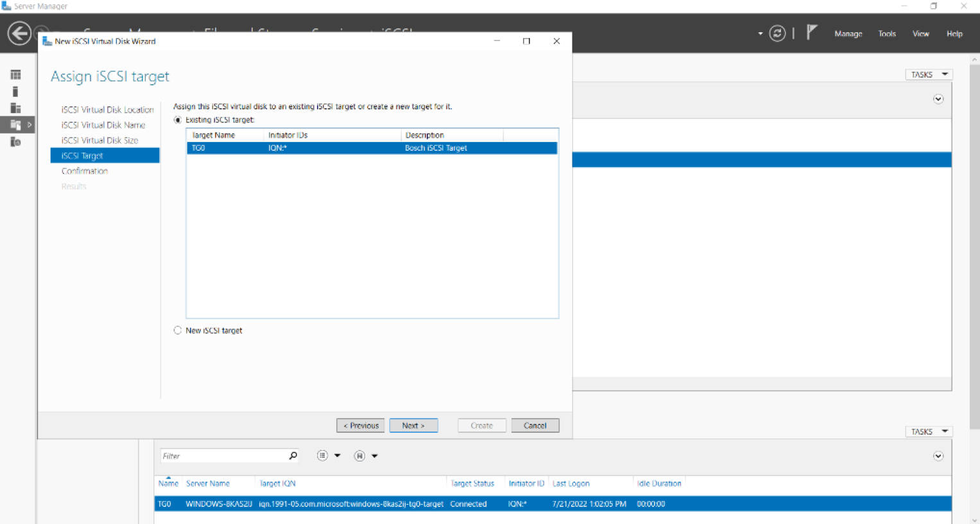Screen dimensions: 980x524
Task: Sort the bottom list by Initiator ID column
Action: pyautogui.click(x=526, y=484)
